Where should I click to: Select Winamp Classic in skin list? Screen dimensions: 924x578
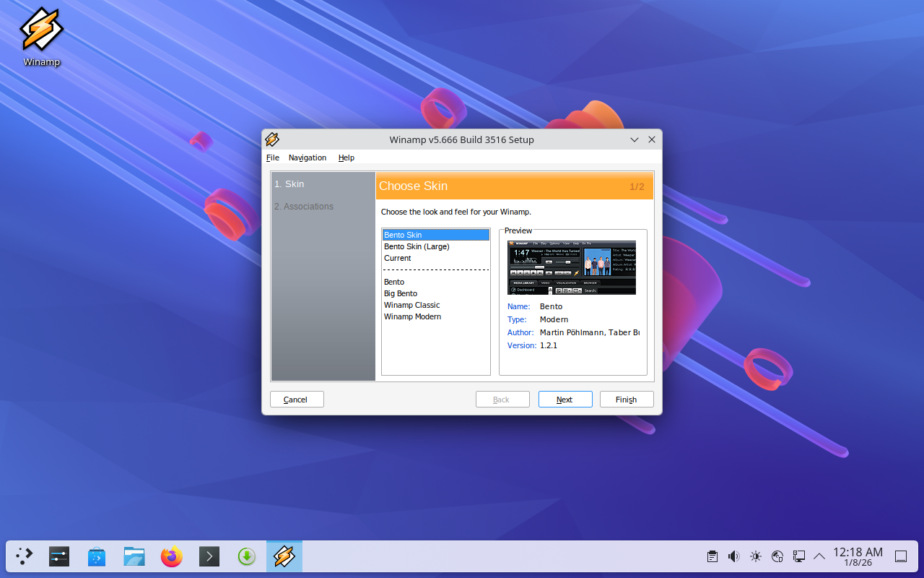[x=411, y=305]
